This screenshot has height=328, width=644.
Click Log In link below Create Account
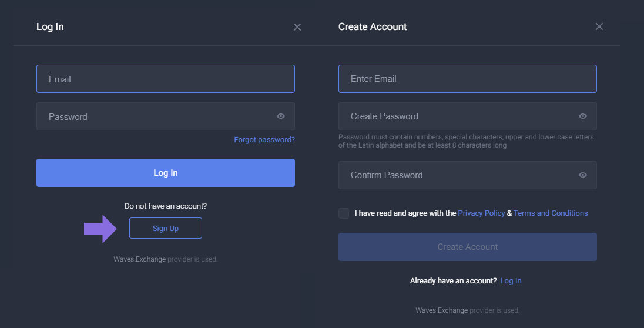click(511, 281)
